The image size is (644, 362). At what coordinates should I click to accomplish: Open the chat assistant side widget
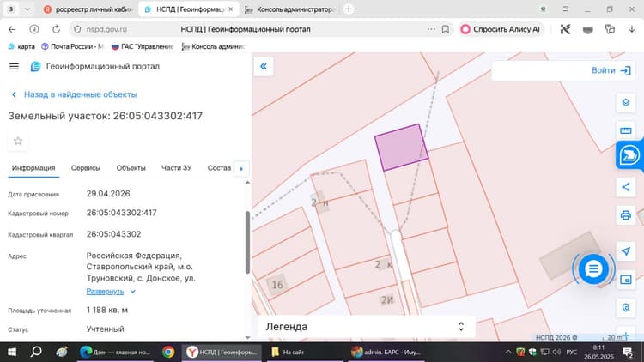click(x=629, y=155)
